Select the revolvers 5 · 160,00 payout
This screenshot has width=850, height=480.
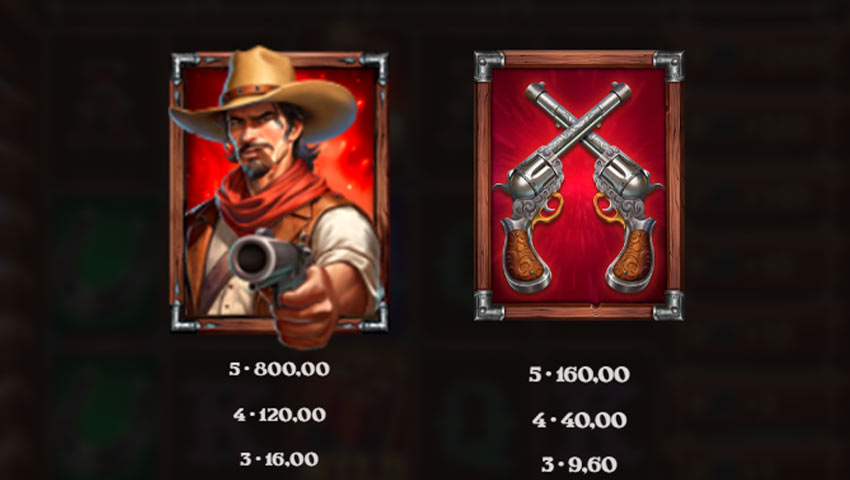point(579,374)
